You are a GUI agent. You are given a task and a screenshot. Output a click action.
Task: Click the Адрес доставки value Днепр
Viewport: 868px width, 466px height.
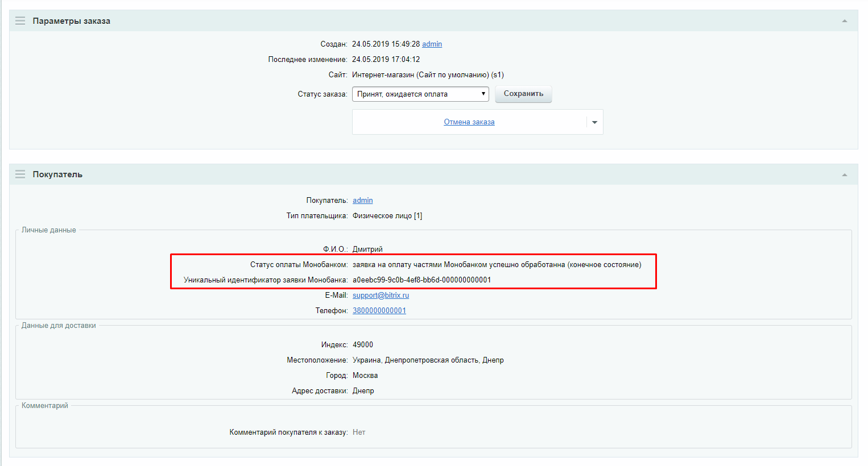coord(363,391)
